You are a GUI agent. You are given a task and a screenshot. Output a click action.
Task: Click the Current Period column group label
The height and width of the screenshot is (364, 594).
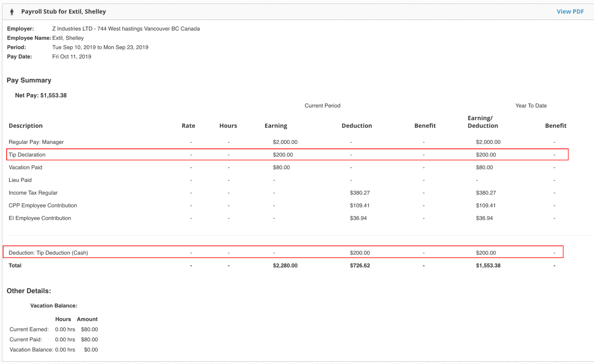click(x=323, y=106)
